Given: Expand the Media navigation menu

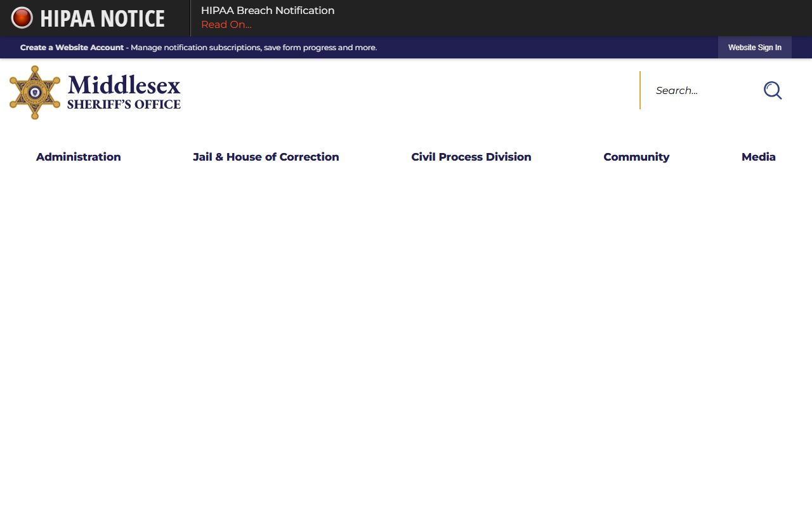Looking at the screenshot, I should (758, 157).
